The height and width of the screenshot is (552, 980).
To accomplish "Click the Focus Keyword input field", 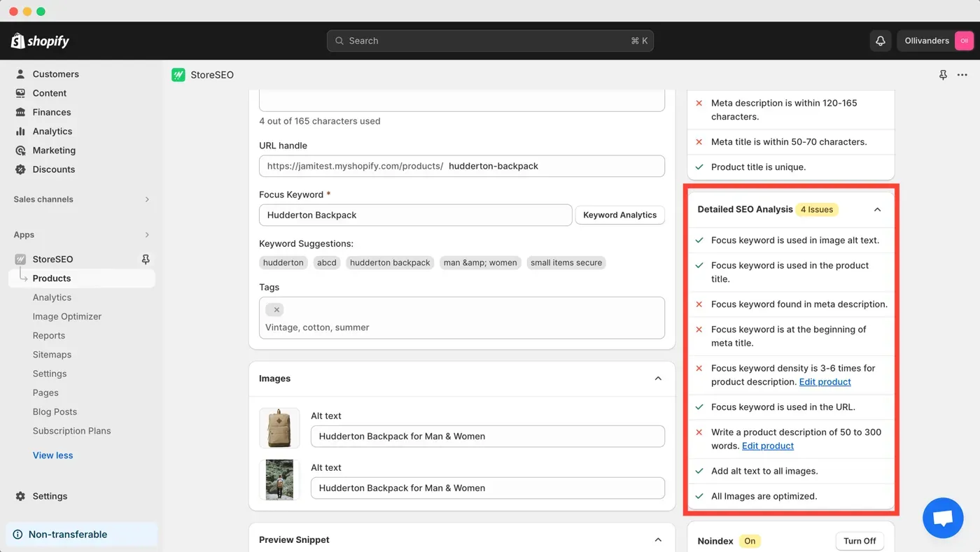I will pos(415,215).
